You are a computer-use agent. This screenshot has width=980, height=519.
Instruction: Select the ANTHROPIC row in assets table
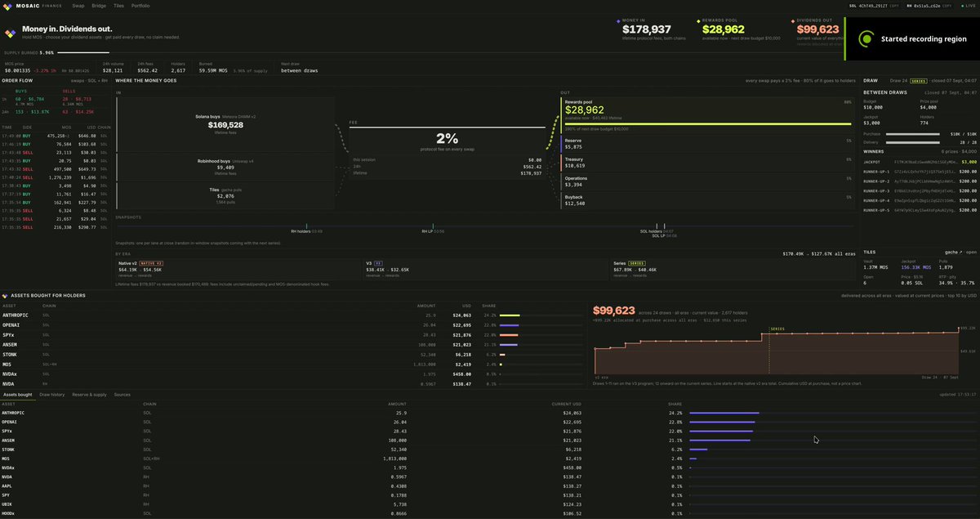(x=490, y=413)
